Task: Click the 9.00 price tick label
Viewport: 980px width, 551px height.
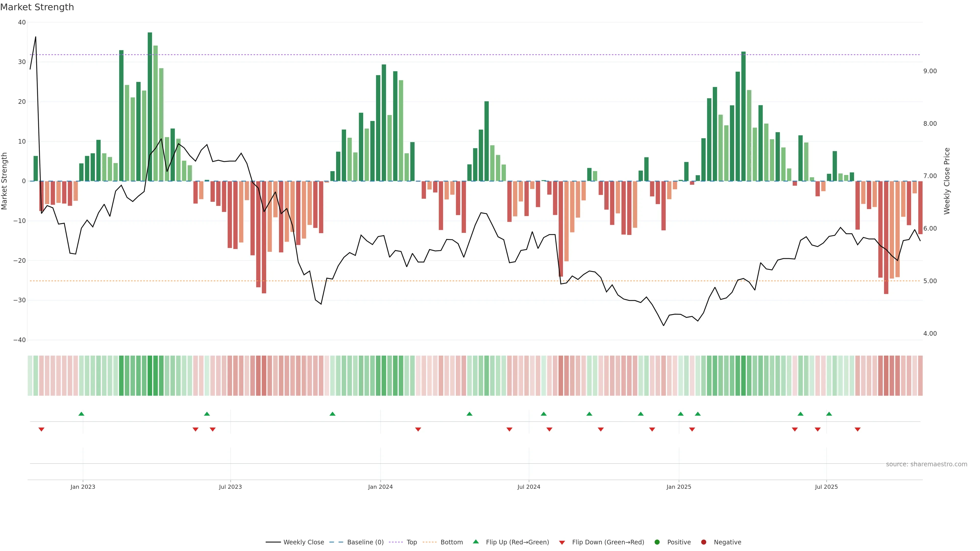Action: (x=930, y=71)
